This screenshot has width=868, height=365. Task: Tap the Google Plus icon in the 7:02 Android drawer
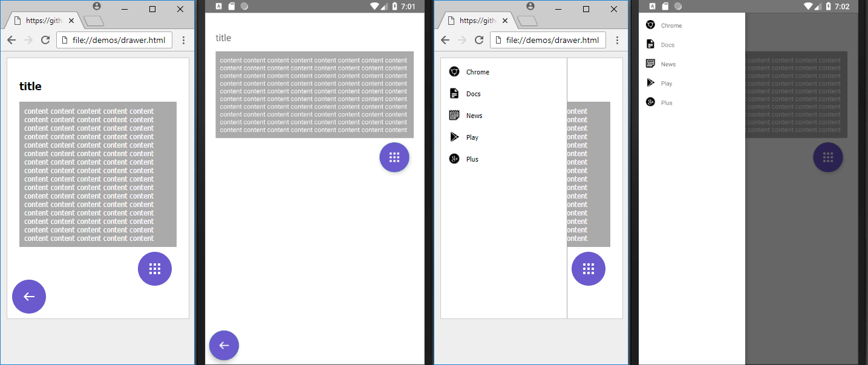650,102
